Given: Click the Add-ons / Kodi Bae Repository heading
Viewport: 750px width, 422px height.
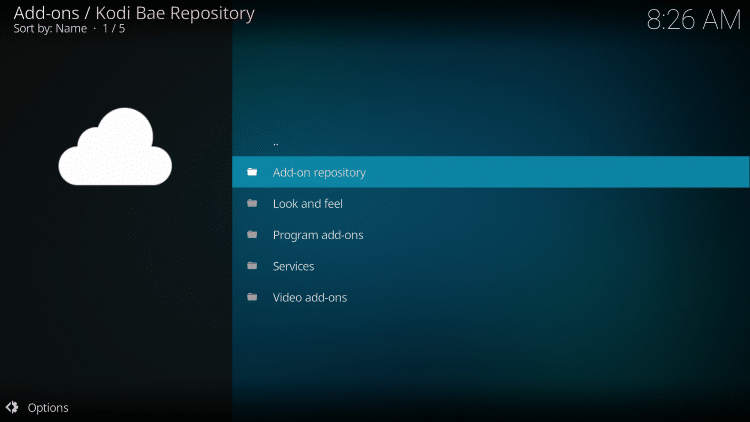Looking at the screenshot, I should pos(134,13).
